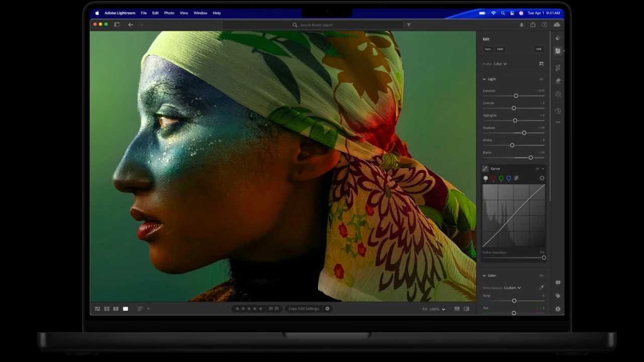
Task: Select the Healing eraser tool
Action: pos(557,81)
